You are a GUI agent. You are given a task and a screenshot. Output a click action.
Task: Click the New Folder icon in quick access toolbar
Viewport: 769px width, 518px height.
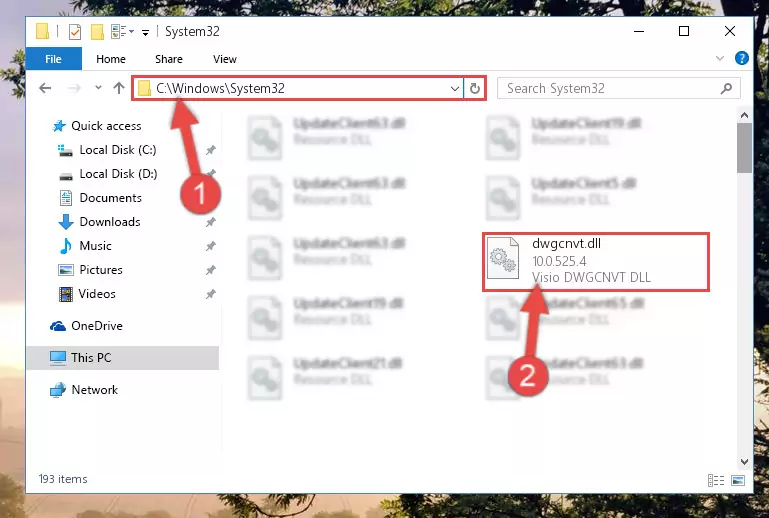click(x=97, y=32)
